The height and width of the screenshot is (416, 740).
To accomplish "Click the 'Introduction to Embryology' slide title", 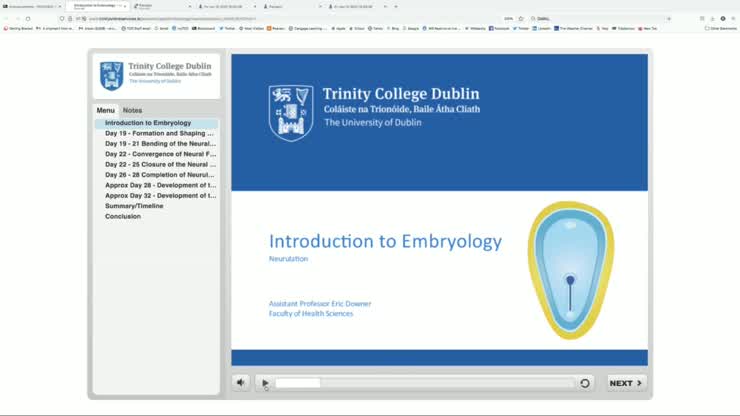I will tap(385, 241).
